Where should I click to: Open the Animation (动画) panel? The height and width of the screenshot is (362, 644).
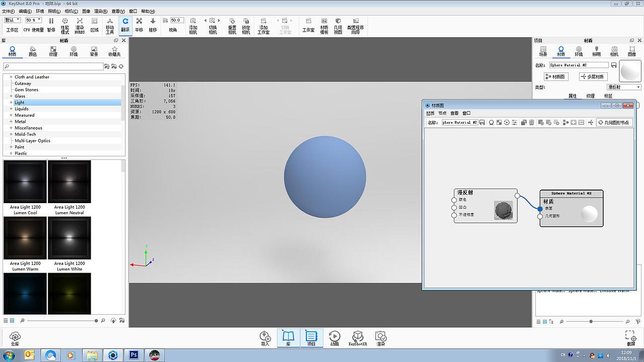click(x=335, y=338)
